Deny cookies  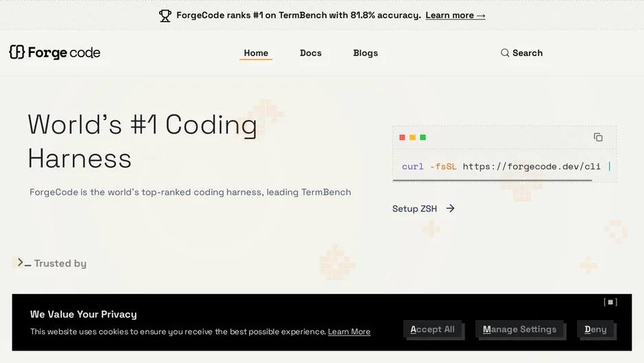click(x=596, y=329)
